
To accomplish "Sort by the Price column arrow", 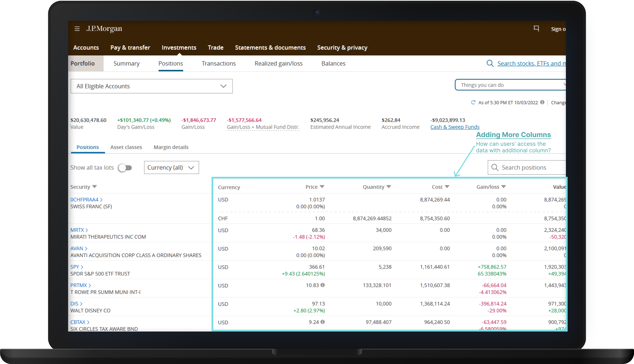I will click(x=322, y=187).
